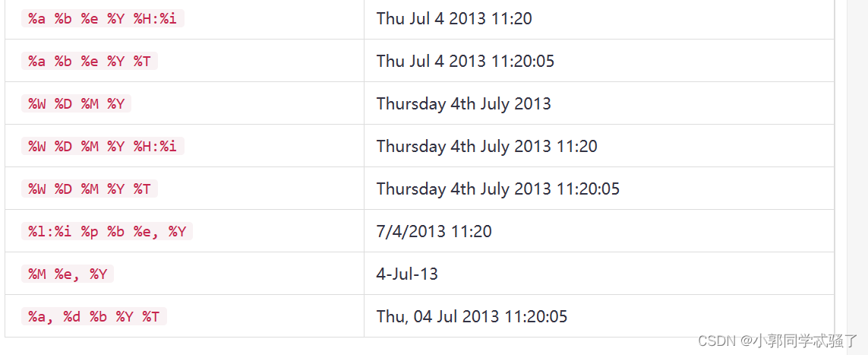Select the 'Thursday 4th July 2013' example cell
This screenshot has height=355, width=868.
pos(463,103)
